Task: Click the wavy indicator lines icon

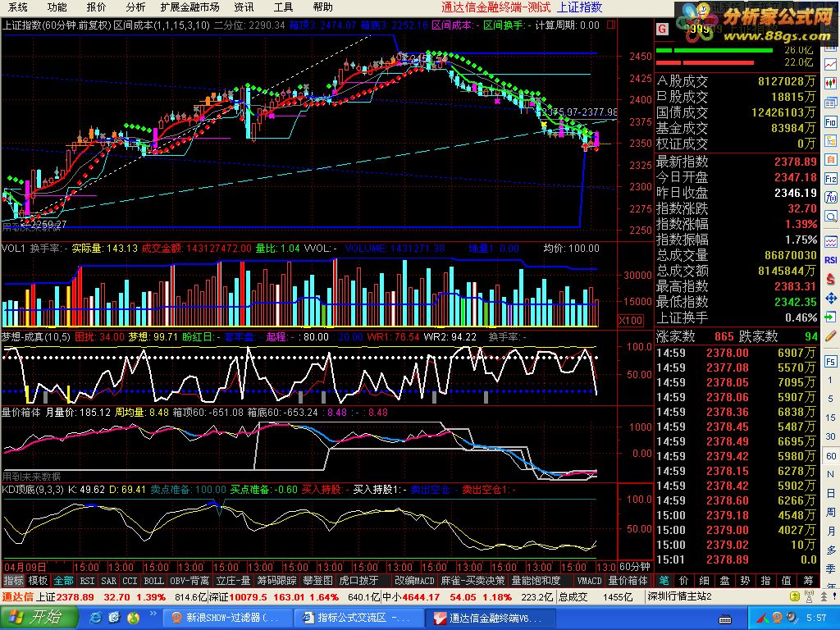Action: 831,241
